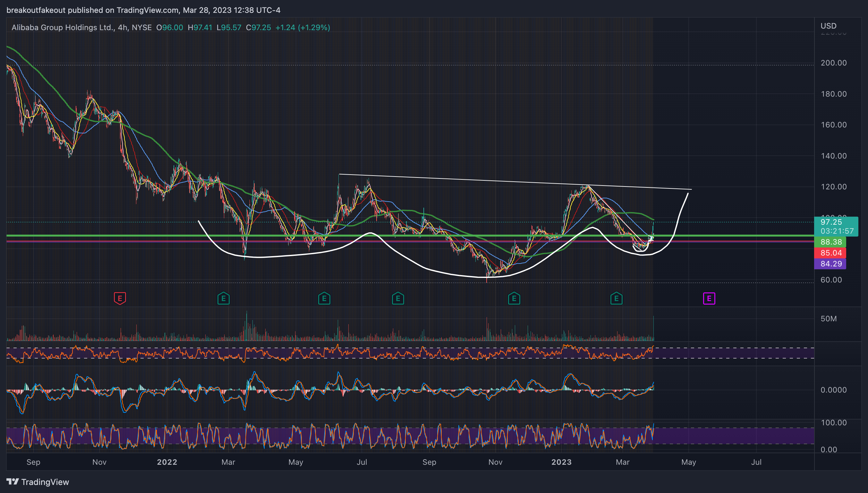Image resolution: width=868 pixels, height=493 pixels.
Task: Click the O96.00 open value in header
Action: pyautogui.click(x=170, y=27)
